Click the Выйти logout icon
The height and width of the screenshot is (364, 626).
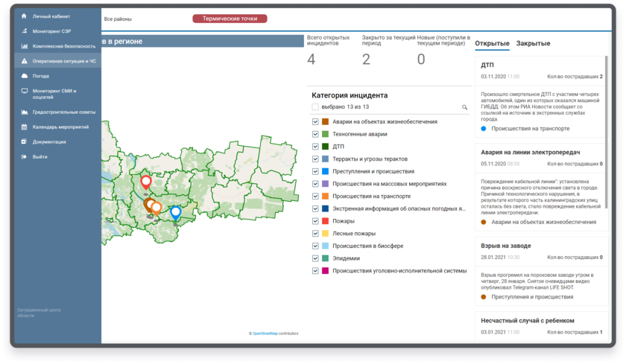(25, 156)
